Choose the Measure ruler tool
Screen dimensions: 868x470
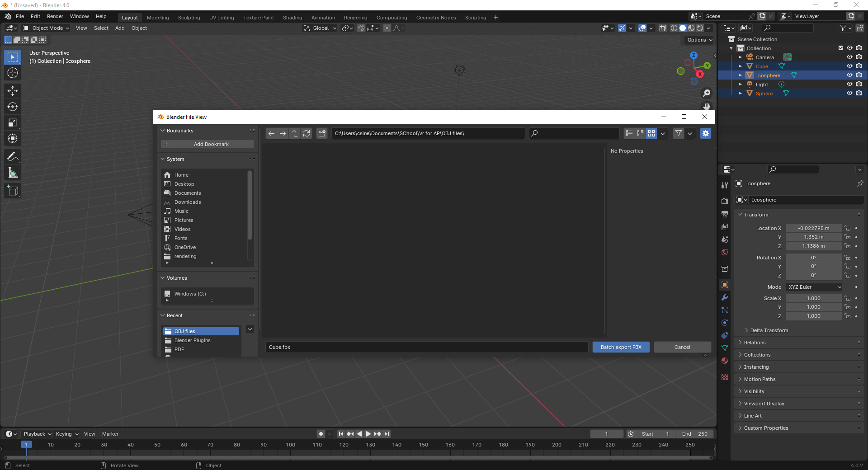13,173
